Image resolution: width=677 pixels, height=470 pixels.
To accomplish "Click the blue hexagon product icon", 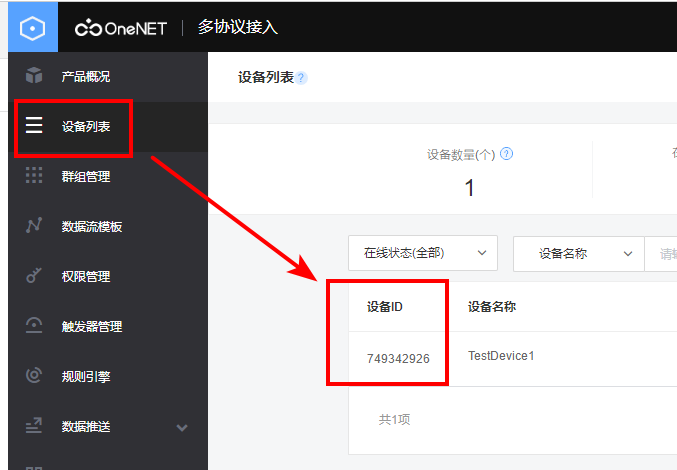I will [x=33, y=27].
